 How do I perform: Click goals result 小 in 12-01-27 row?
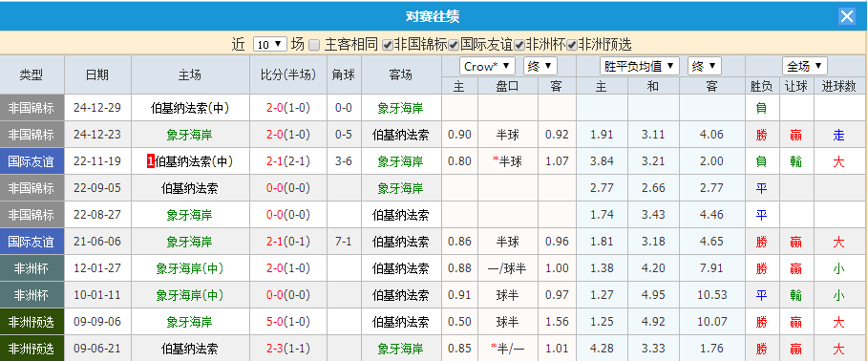click(x=839, y=268)
